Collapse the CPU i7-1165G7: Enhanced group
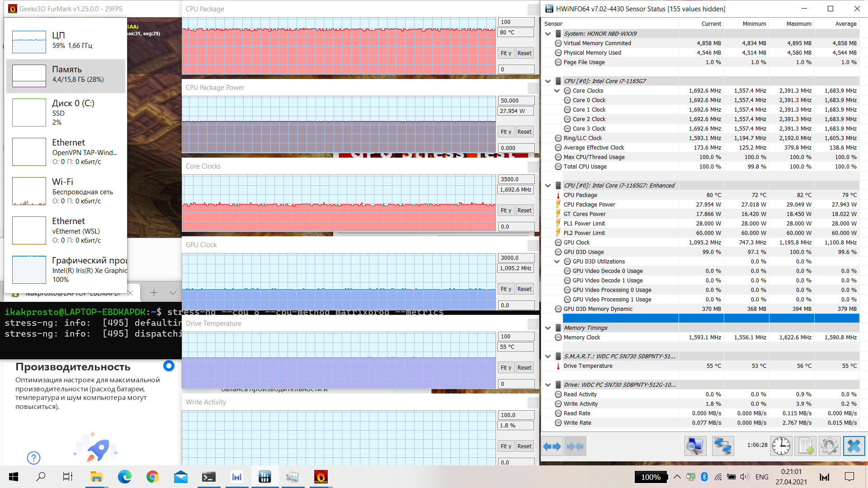The width and height of the screenshot is (868, 488). pyautogui.click(x=548, y=186)
